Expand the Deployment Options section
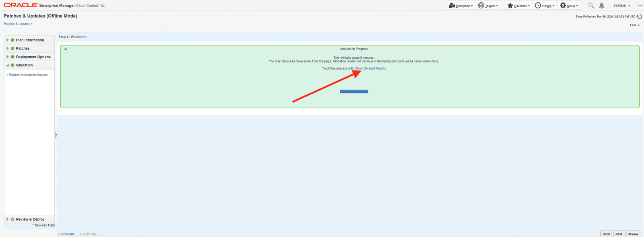This screenshot has height=237, width=644. click(x=7, y=57)
